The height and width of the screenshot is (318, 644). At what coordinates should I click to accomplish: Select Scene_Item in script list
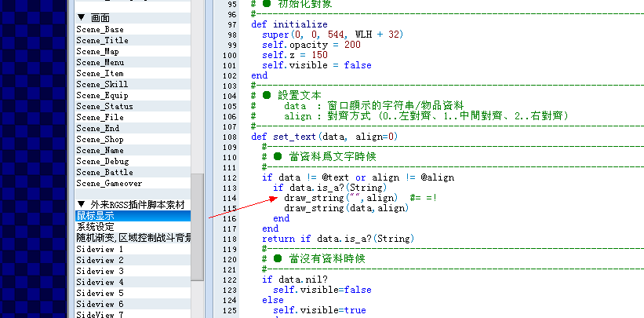coord(133,73)
